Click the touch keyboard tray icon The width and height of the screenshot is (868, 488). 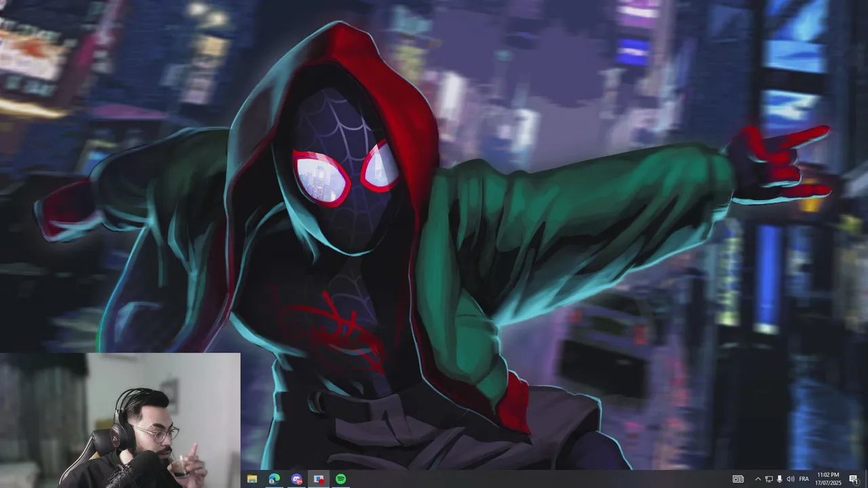click(x=738, y=479)
